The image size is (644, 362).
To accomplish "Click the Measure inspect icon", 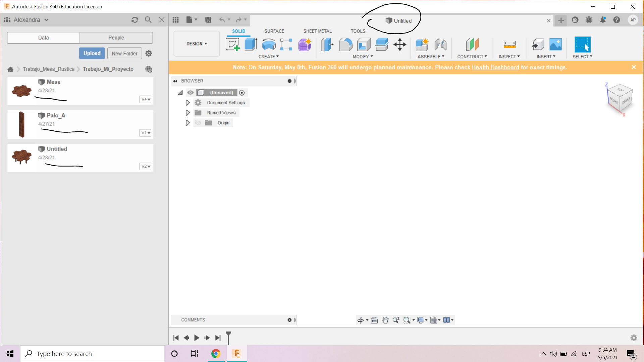I will click(x=509, y=44).
